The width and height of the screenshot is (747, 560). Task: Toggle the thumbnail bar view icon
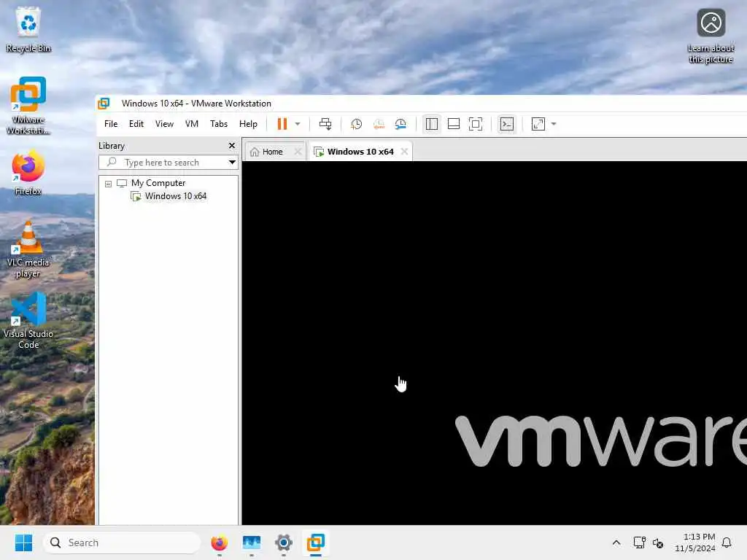[454, 124]
